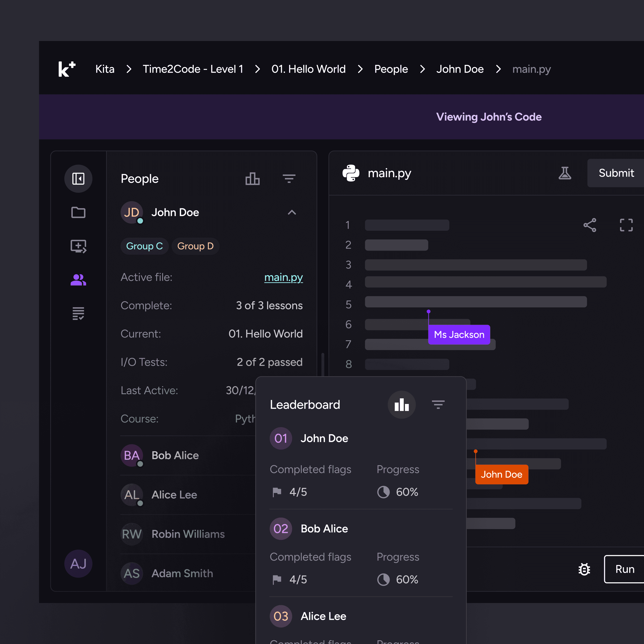Screen dimensions: 644x644
Task: Select Robin Williams in people list
Action: (188, 534)
